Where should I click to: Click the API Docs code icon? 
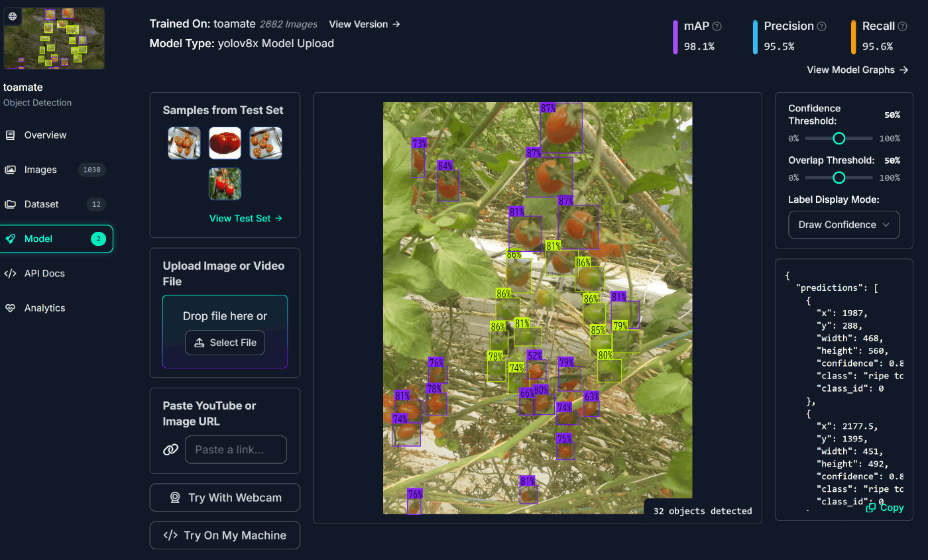10,273
